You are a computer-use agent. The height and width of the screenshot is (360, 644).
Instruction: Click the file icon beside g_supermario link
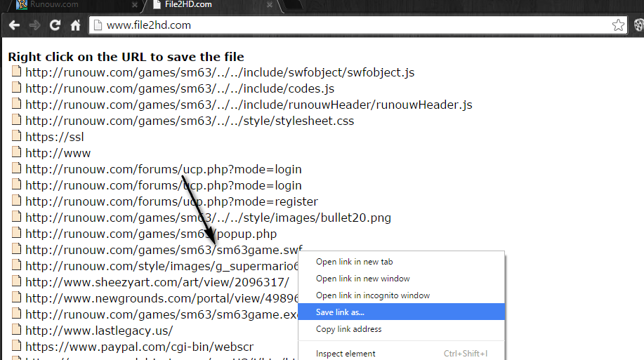point(16,265)
